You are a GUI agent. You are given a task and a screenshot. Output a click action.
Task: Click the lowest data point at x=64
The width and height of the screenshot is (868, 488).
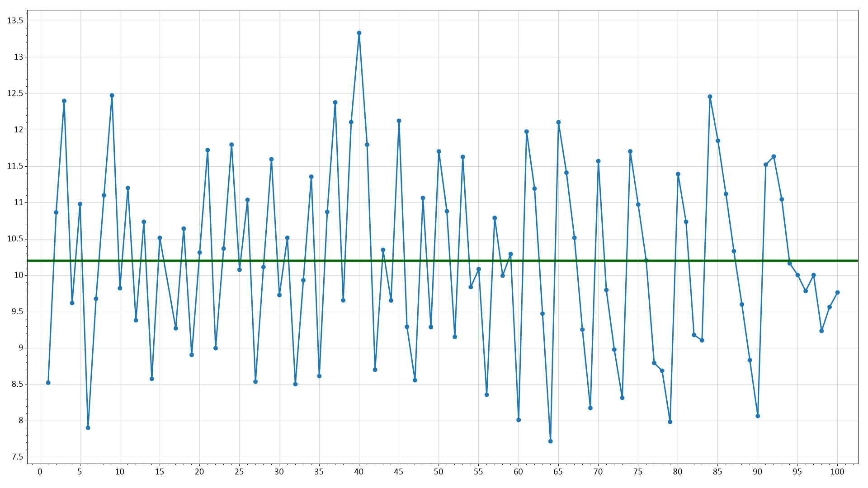(x=550, y=441)
